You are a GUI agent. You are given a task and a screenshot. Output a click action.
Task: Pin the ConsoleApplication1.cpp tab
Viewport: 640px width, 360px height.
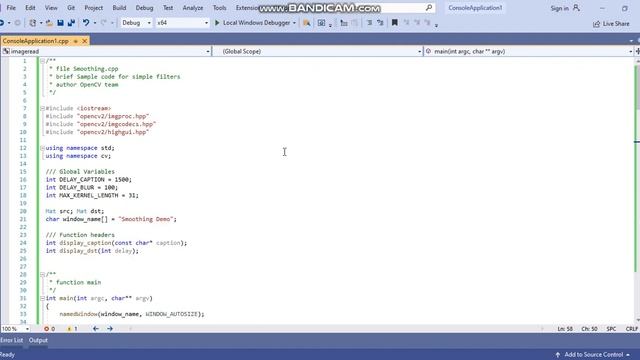pyautogui.click(x=76, y=41)
